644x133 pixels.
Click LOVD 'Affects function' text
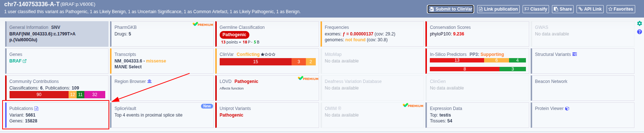click(231, 88)
